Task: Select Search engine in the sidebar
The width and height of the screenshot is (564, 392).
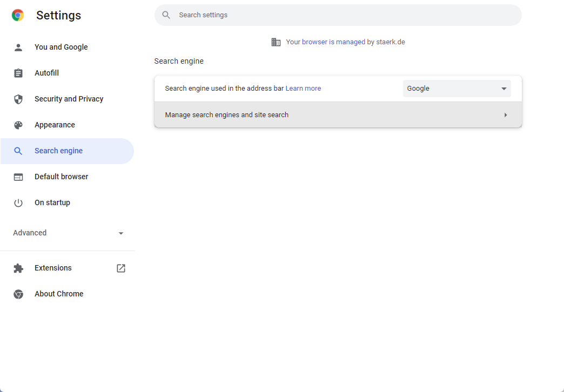Action: click(58, 151)
